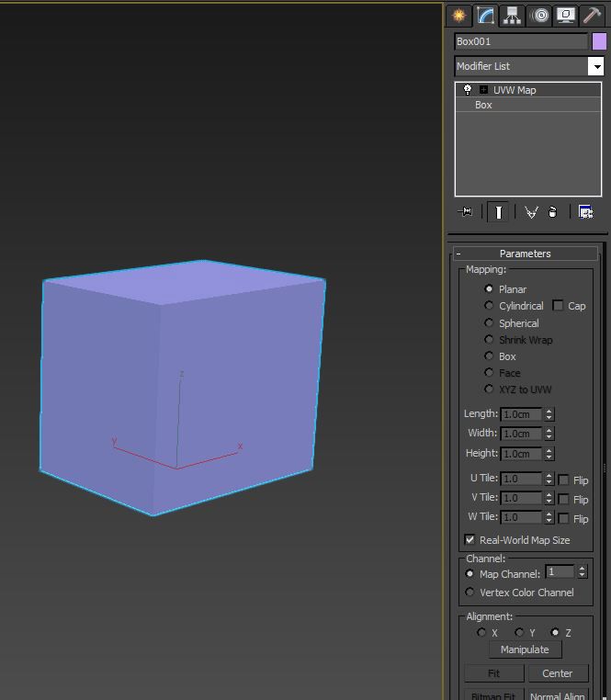The height and width of the screenshot is (700, 611).
Task: Disable the Real-World Map Size checkbox
Action: click(x=470, y=540)
